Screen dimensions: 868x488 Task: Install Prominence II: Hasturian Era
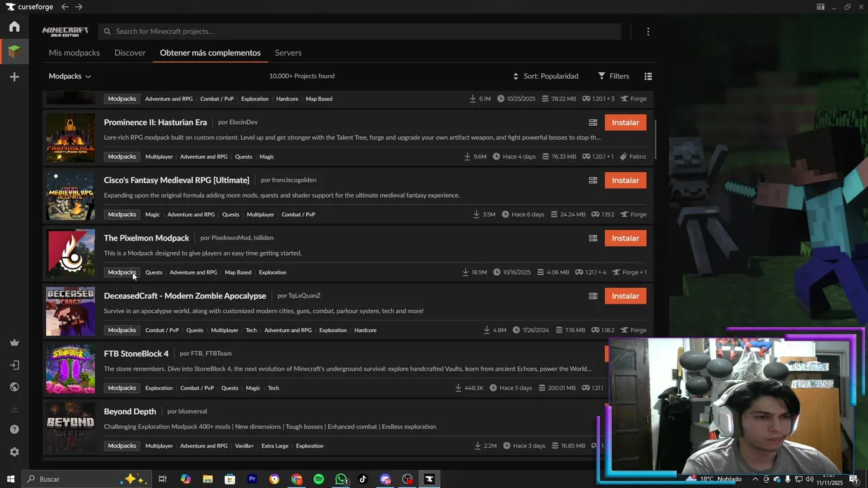625,123
